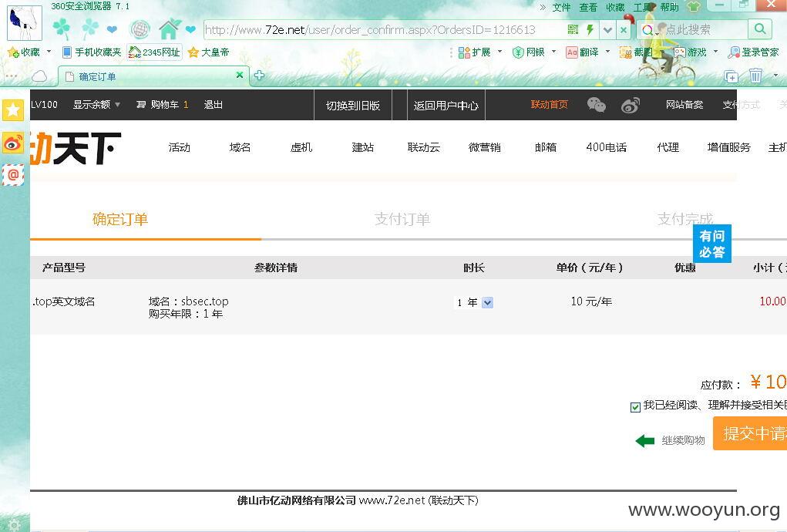This screenshot has width=787, height=532.
Task: Open the 游戏 button
Action: pyautogui.click(x=690, y=52)
